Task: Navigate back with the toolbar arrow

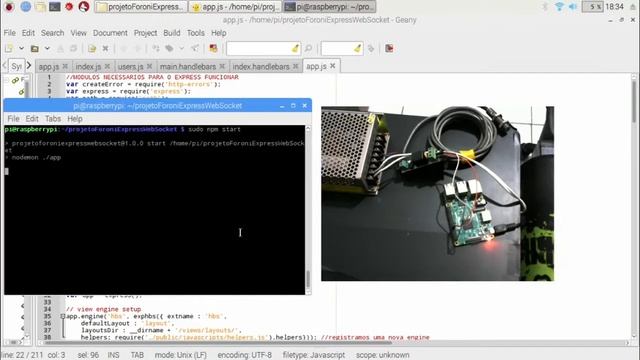Action: (x=124, y=49)
